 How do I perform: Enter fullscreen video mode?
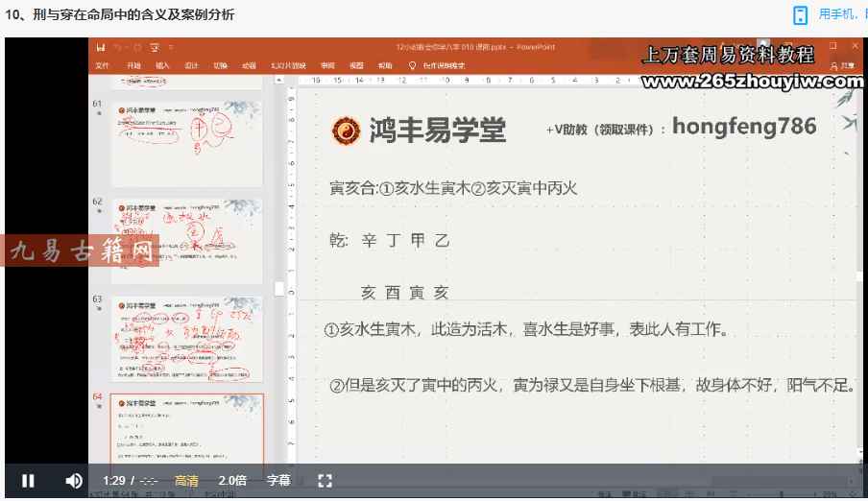[325, 481]
